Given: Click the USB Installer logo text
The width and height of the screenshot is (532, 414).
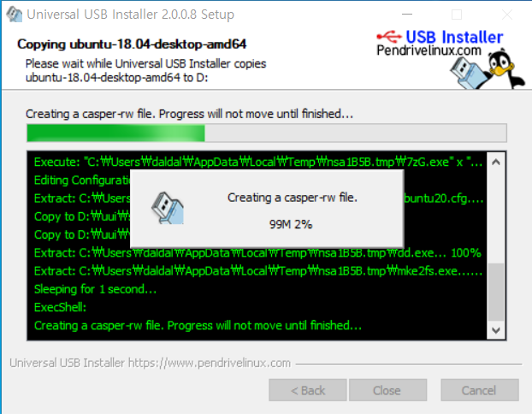Looking at the screenshot, I should click(454, 37).
